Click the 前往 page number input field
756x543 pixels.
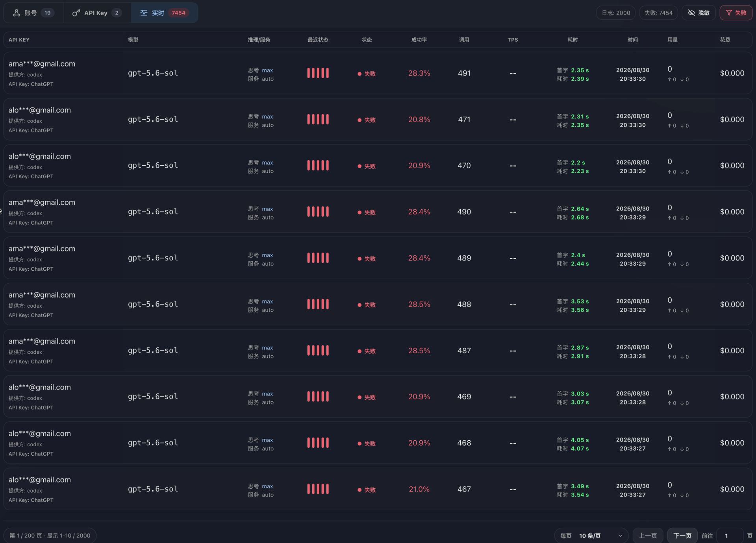coord(730,536)
